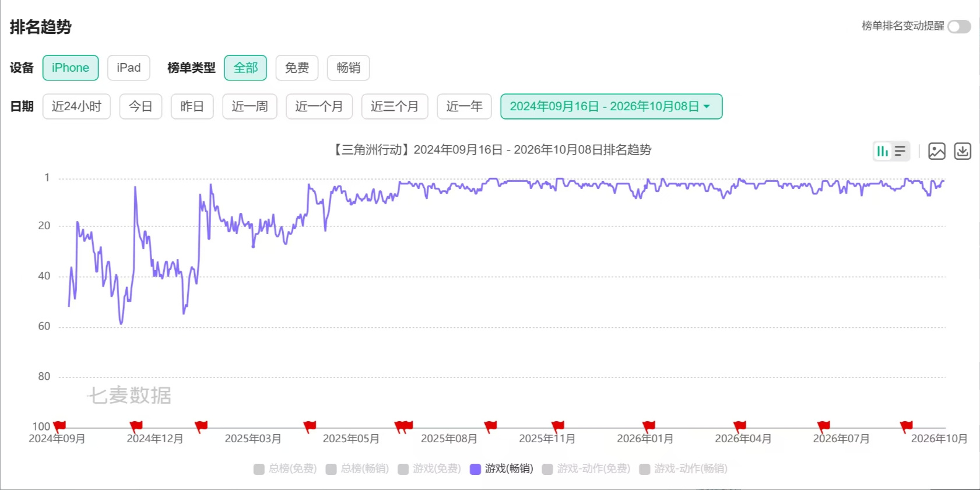Viewport: 980px width, 490px height.
Task: Click the chart title 三角洲行动 排名趋势
Action: tap(491, 150)
